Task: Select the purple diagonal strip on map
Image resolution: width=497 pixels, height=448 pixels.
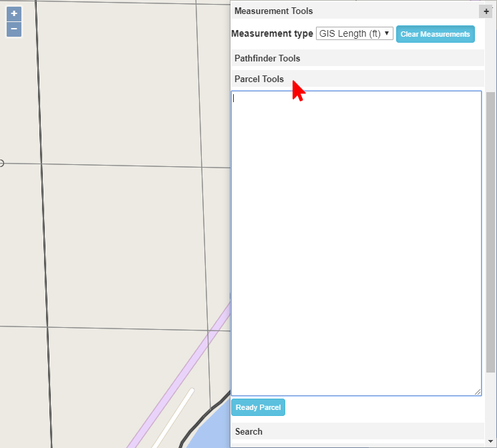Action: point(180,382)
